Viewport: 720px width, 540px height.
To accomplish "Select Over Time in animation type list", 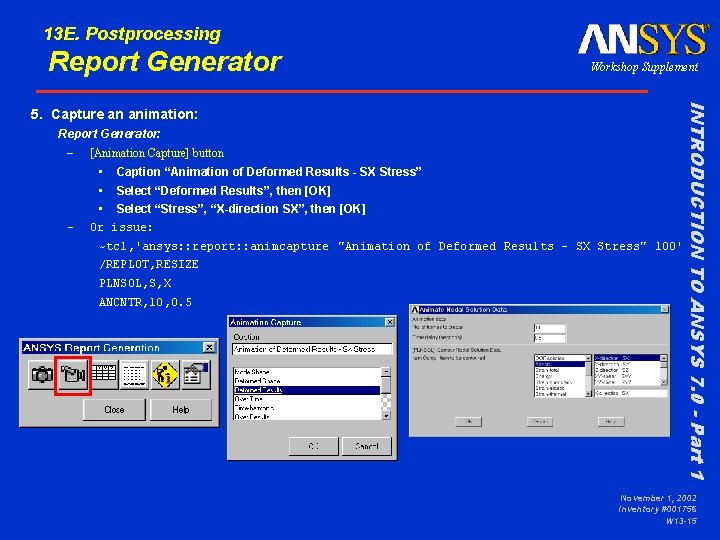I will coord(307,399).
